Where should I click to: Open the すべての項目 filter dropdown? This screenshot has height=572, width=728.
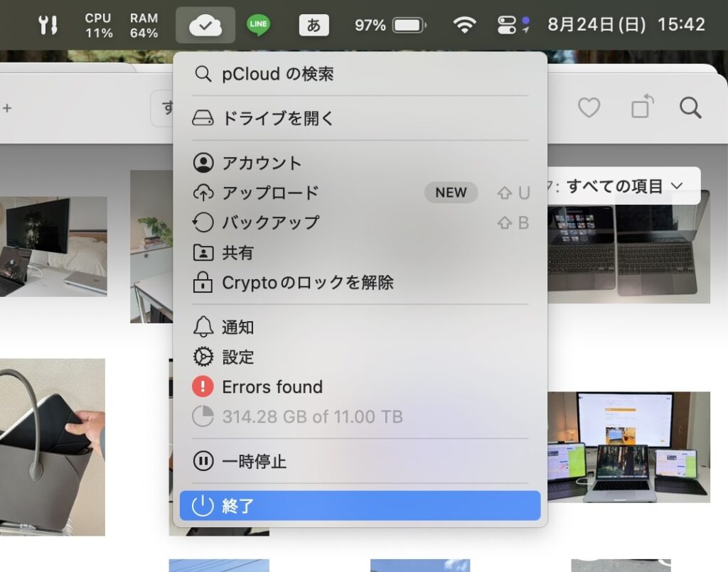tap(624, 186)
